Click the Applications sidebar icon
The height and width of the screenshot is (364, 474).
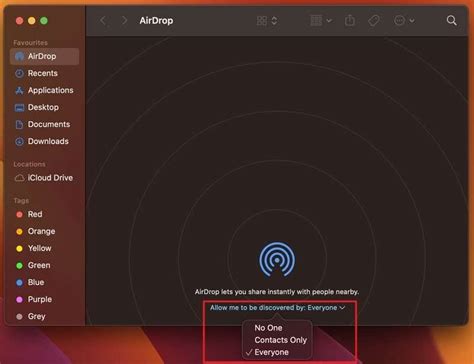pos(19,90)
